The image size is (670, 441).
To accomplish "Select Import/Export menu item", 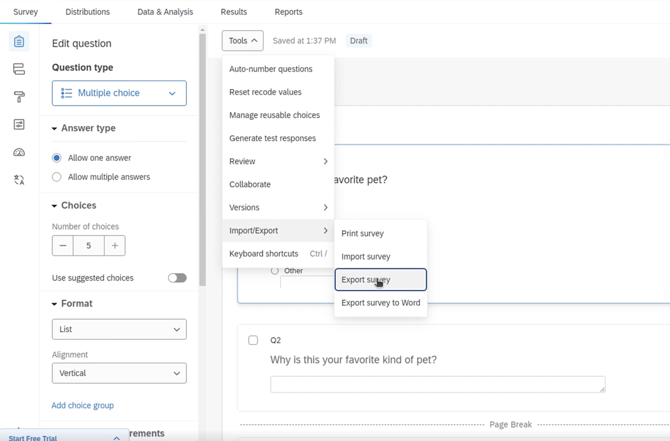I will click(x=278, y=230).
